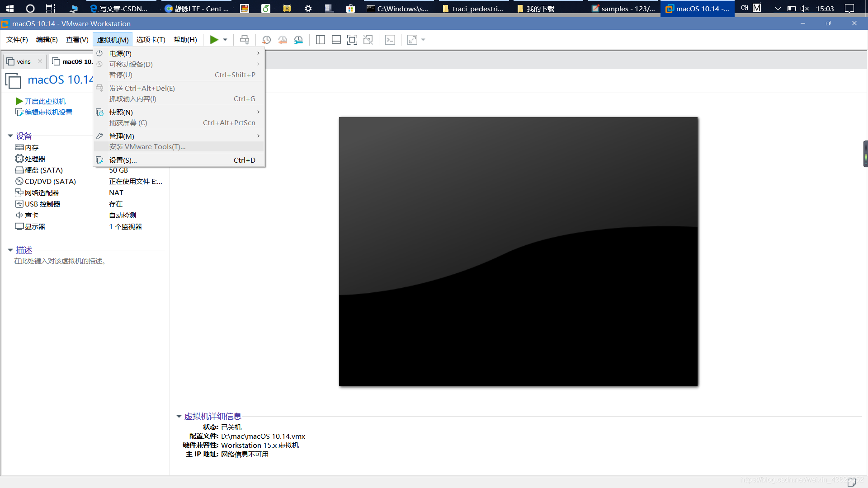Toggle the thumbnail bar view icon

(336, 40)
